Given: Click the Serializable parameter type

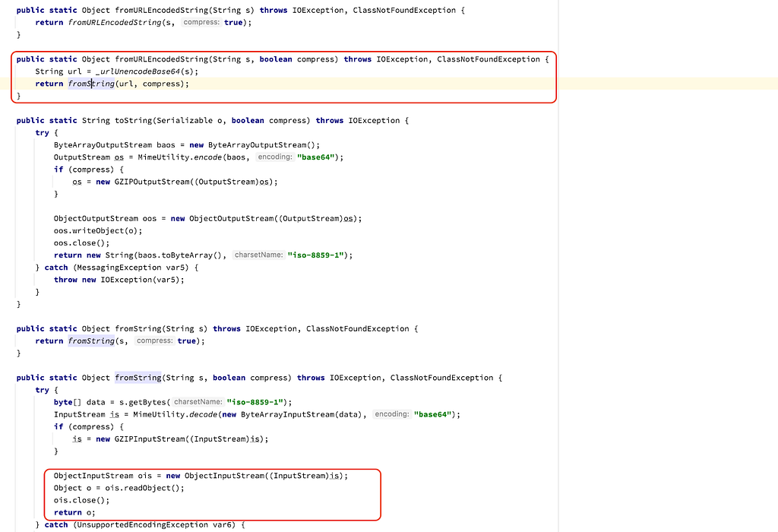Looking at the screenshot, I should coord(185,121).
